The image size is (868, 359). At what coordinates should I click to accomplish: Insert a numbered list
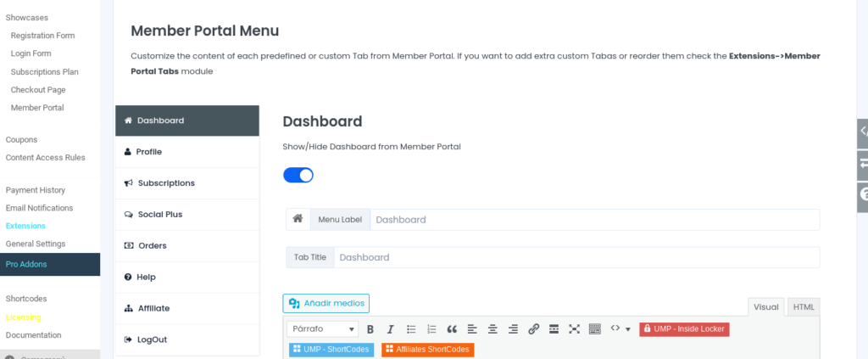431,329
